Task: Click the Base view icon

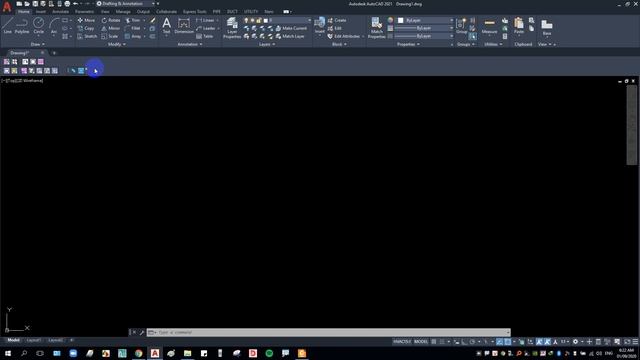Action: 547,27
